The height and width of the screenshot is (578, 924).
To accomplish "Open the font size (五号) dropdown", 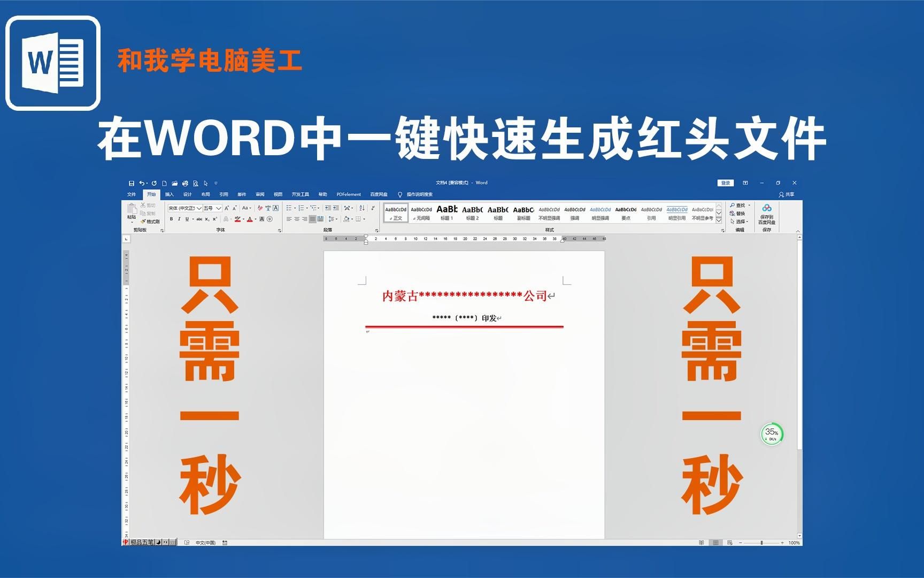I will click(x=219, y=208).
